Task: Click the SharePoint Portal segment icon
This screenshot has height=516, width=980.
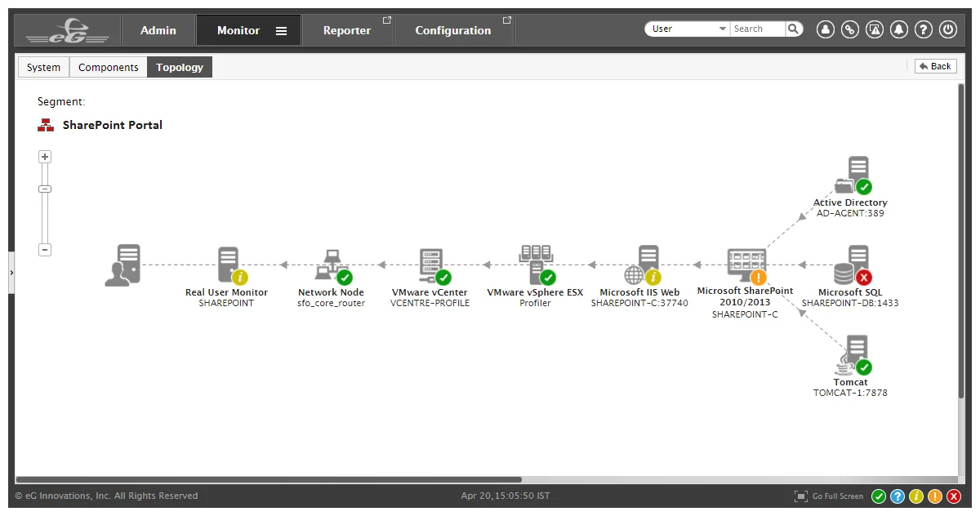Action: click(x=46, y=125)
